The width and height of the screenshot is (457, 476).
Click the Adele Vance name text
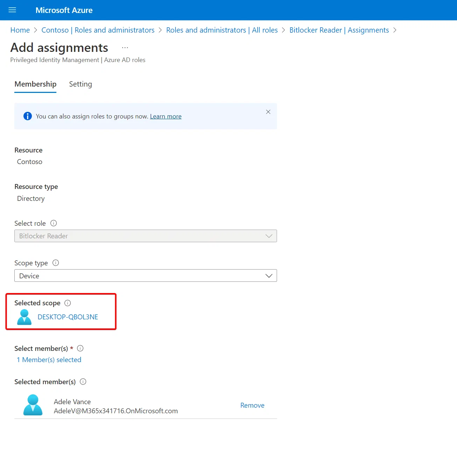[x=72, y=402]
